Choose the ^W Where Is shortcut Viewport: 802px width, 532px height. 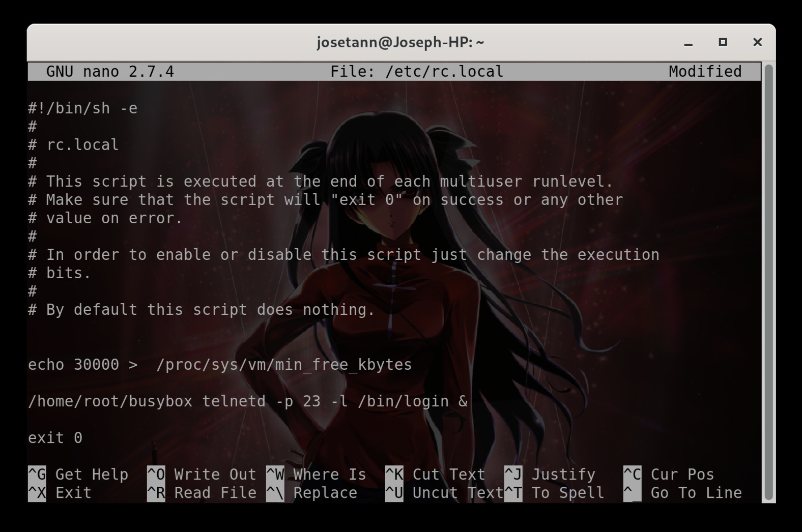(316, 475)
